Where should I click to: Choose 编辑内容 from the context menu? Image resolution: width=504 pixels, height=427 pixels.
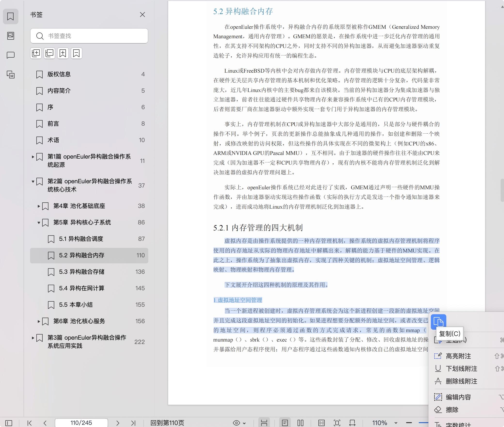click(459, 397)
